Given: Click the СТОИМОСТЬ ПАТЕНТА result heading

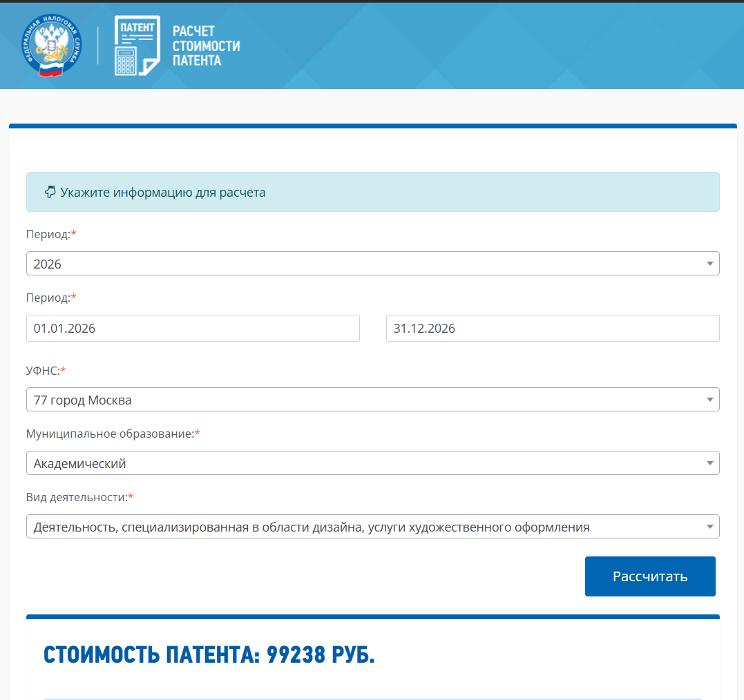Looking at the screenshot, I should coord(209,654).
